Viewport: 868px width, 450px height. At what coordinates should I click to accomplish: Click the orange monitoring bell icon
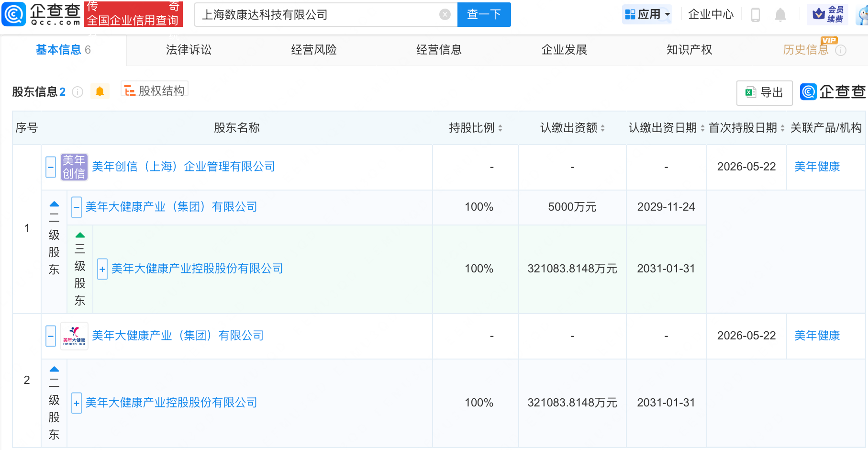100,91
